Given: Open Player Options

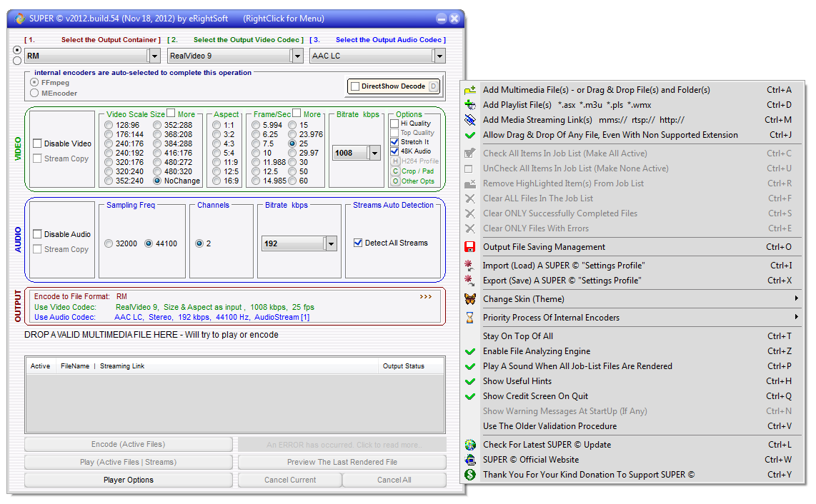Looking at the screenshot, I should click(x=129, y=480).
